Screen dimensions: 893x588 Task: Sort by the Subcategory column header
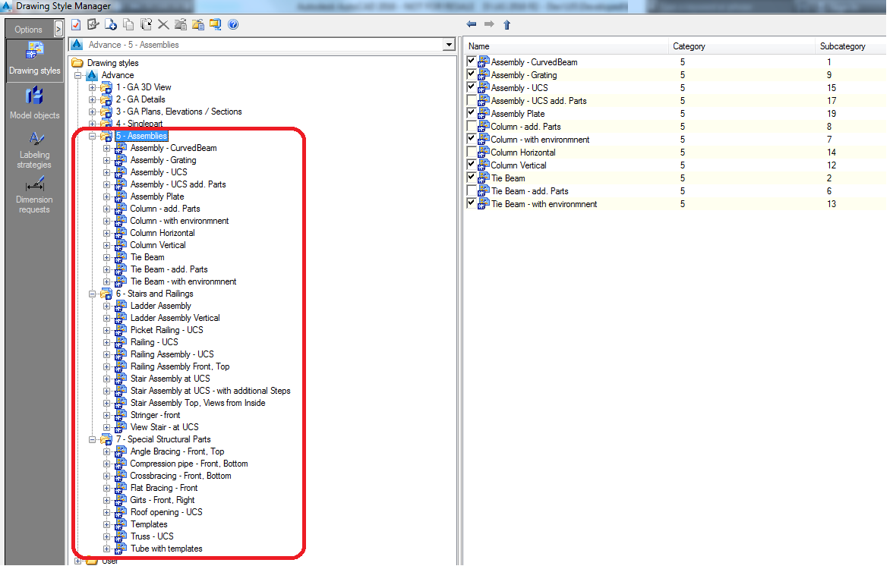[x=850, y=46]
